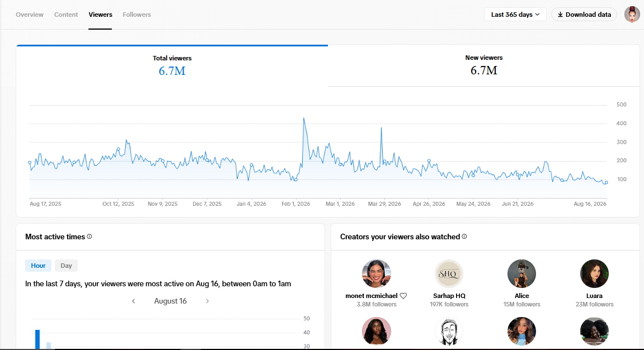This screenshot has height=350, width=644.
Task: Click the Download data button
Action: coord(584,15)
